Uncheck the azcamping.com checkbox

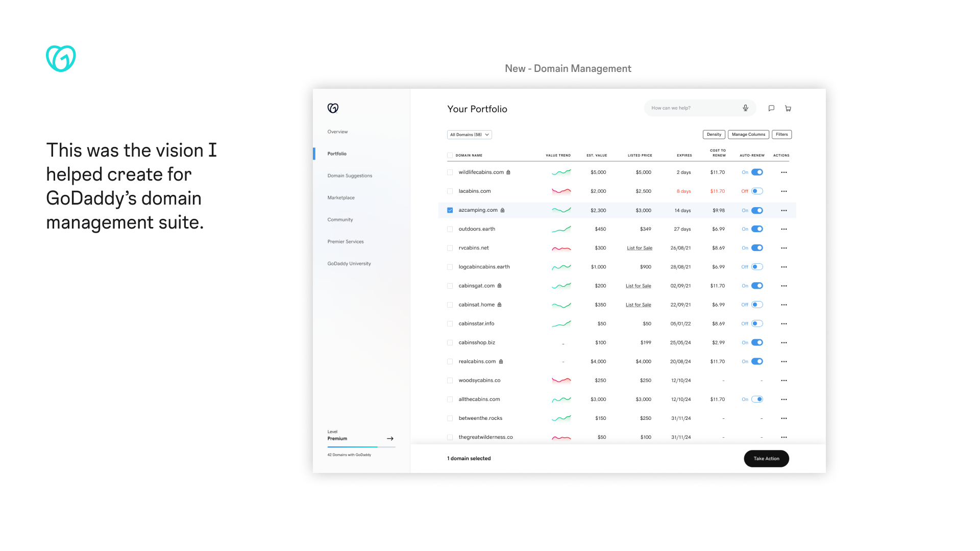450,210
